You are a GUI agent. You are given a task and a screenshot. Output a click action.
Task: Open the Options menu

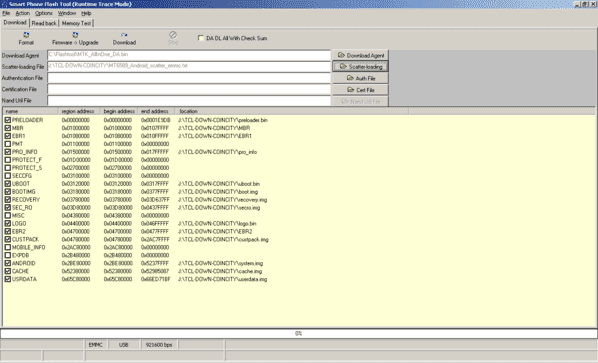click(x=44, y=13)
